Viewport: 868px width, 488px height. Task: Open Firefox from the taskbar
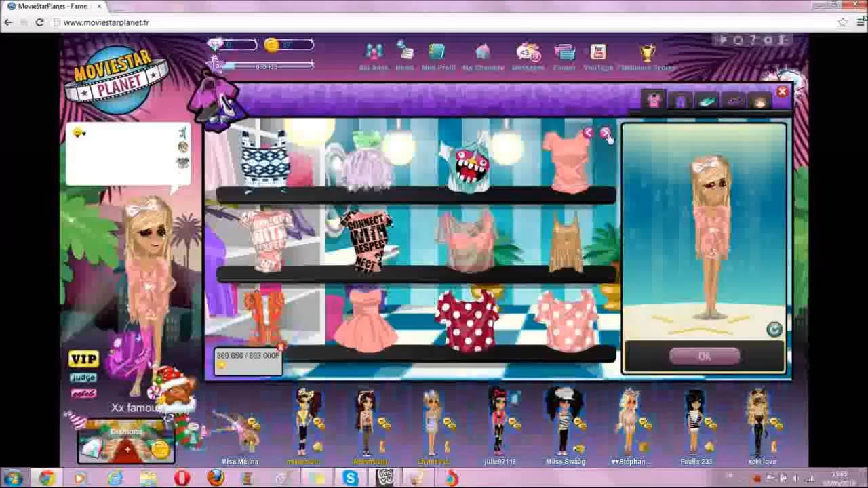[216, 479]
